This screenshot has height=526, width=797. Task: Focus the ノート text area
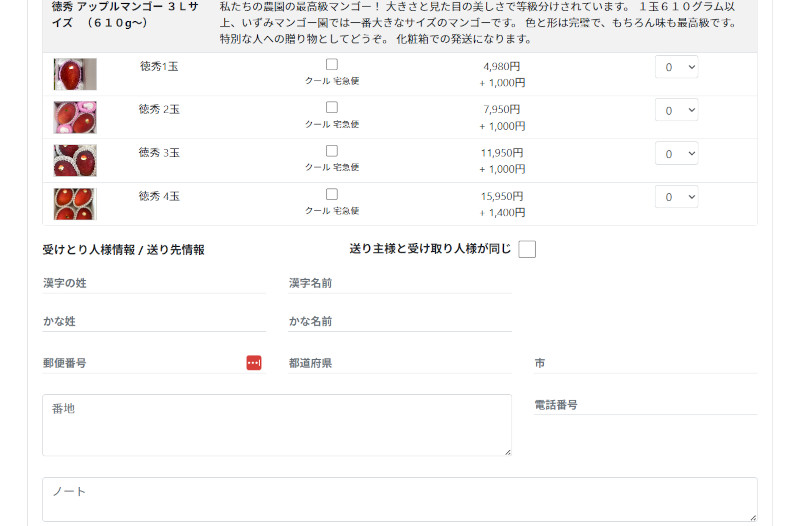pyautogui.click(x=399, y=499)
